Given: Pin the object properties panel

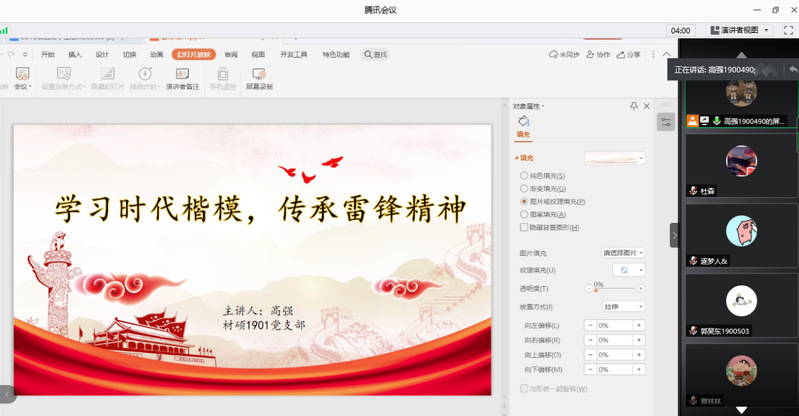Looking at the screenshot, I should tap(633, 106).
